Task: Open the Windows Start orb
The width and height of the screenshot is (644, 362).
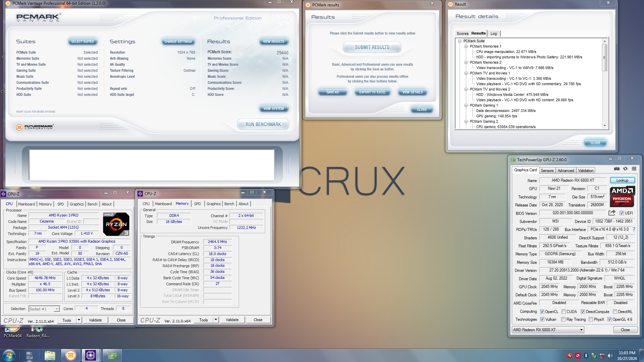Action: click(x=9, y=355)
